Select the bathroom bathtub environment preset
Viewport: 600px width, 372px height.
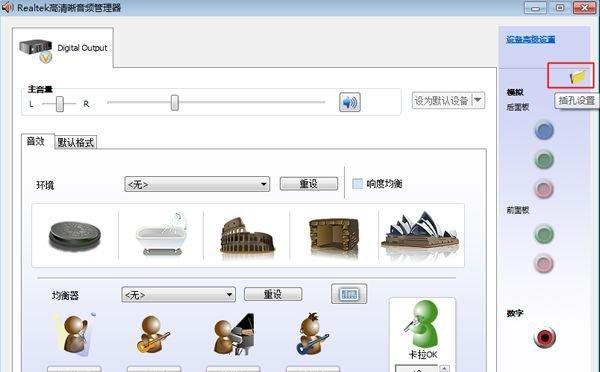click(x=162, y=234)
